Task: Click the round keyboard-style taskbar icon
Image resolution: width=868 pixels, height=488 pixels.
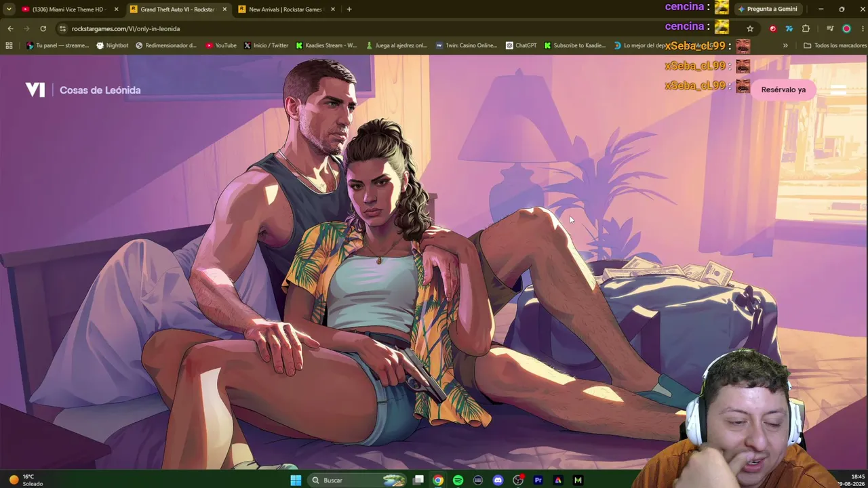Action: coord(478,480)
